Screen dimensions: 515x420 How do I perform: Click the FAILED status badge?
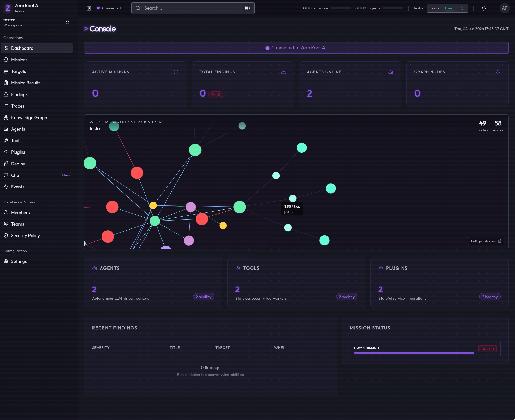pyautogui.click(x=487, y=349)
